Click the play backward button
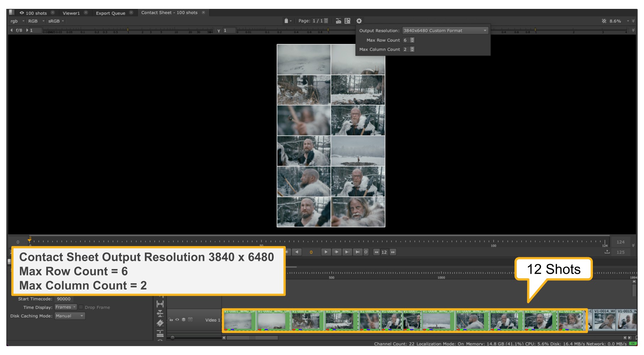 (297, 252)
